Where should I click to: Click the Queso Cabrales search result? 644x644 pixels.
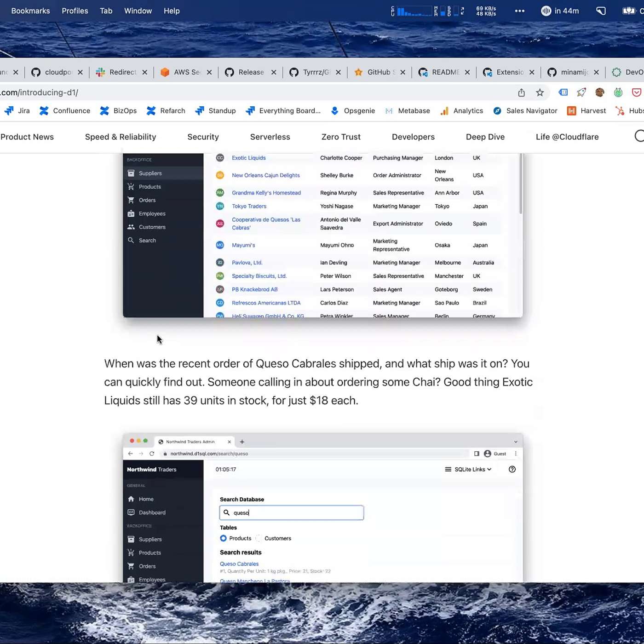239,564
